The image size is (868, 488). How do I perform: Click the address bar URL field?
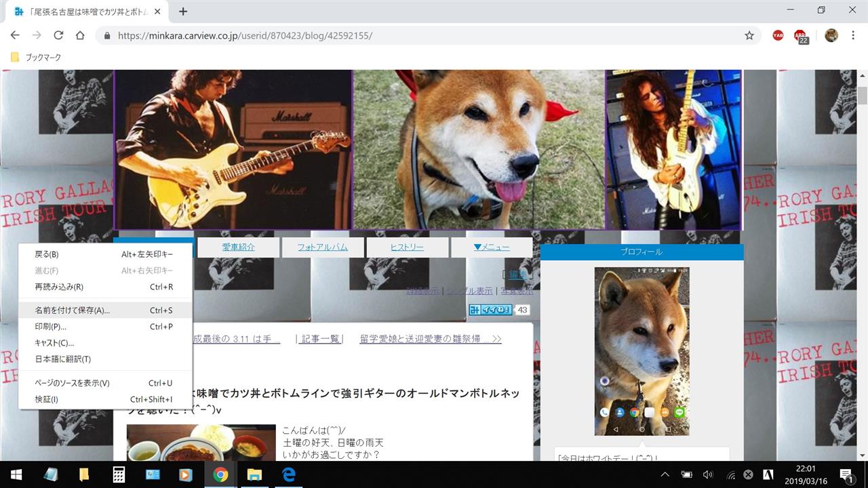[427, 35]
